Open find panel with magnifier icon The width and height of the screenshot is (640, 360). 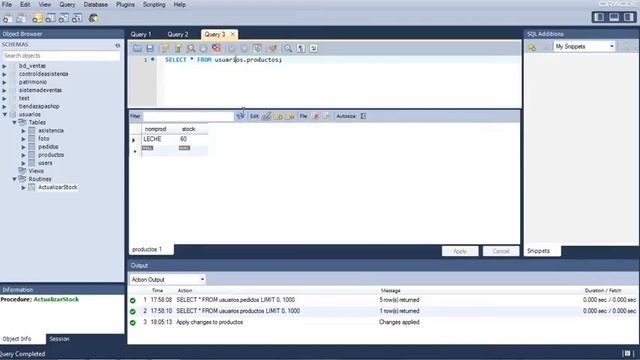pyautogui.click(x=288, y=49)
